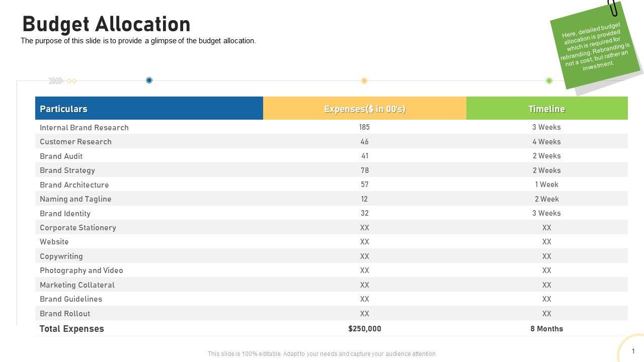Click the Budget Allocation slide title

coord(107,24)
